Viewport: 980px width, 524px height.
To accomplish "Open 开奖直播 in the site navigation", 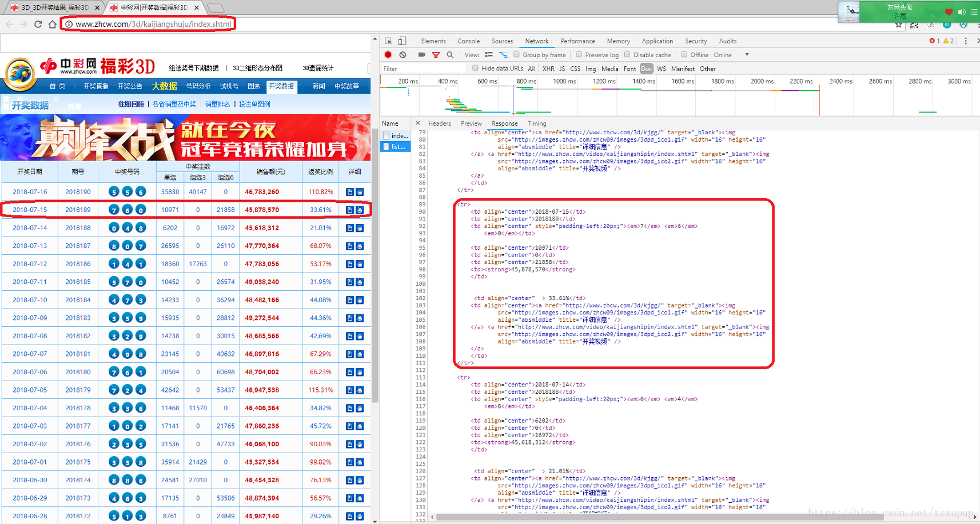I will pos(95,86).
